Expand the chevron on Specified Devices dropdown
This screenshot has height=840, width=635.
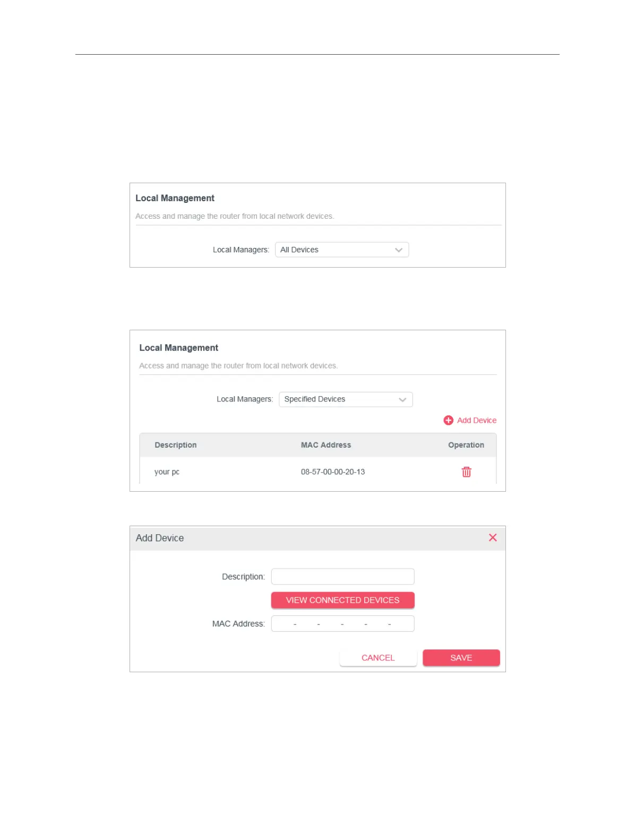402,399
